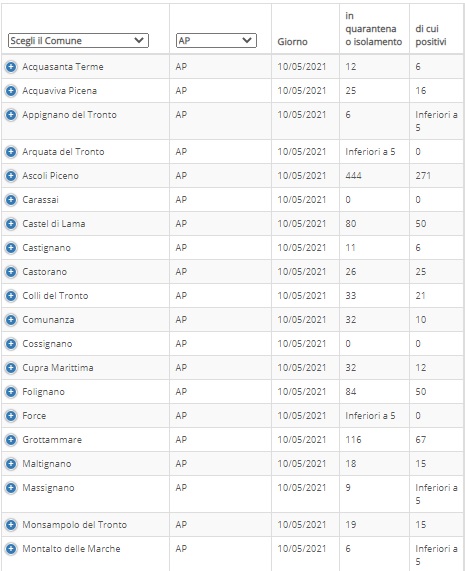Click the Giorno column header

point(292,42)
